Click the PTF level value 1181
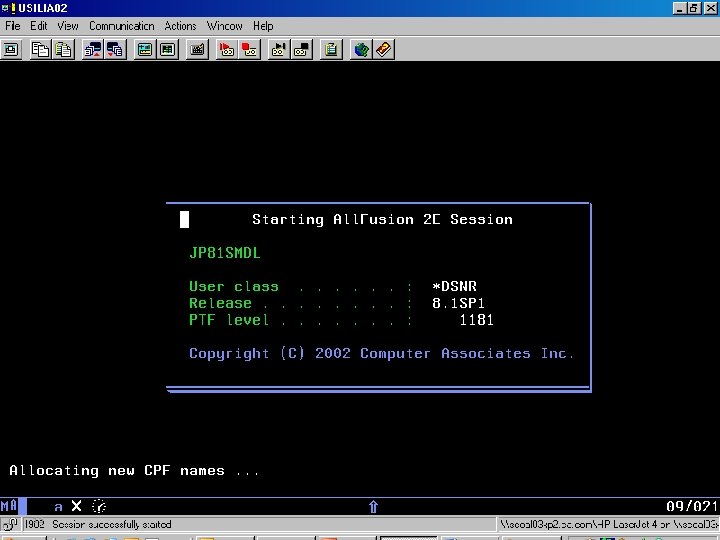The image size is (720, 540). tap(477, 320)
